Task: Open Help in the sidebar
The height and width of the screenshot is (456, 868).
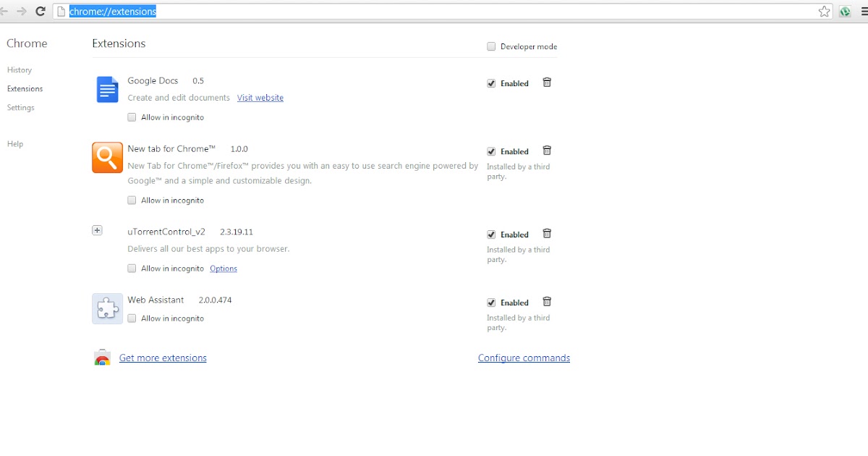Action: pos(15,144)
